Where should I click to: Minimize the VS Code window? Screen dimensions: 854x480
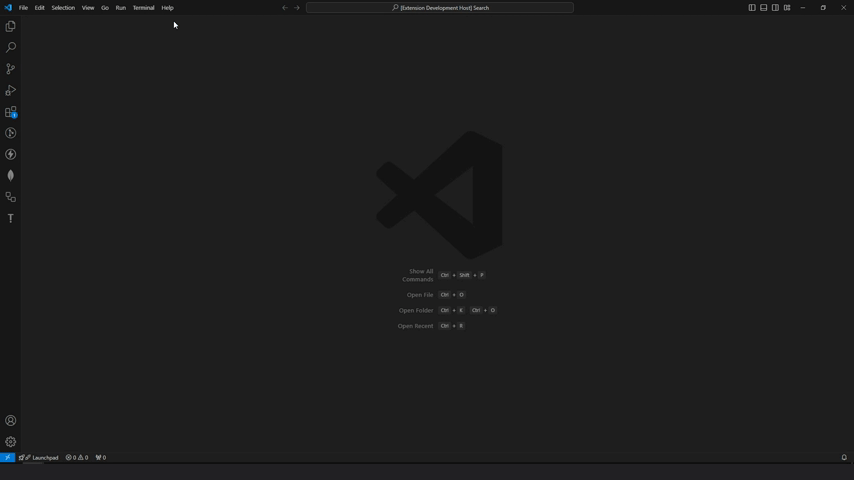pos(803,8)
